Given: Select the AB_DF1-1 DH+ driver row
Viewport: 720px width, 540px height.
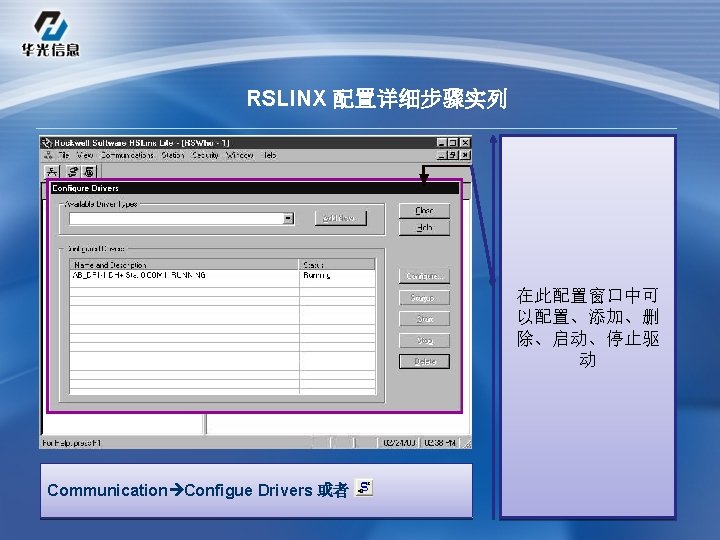Looking at the screenshot, I should click(222, 275).
